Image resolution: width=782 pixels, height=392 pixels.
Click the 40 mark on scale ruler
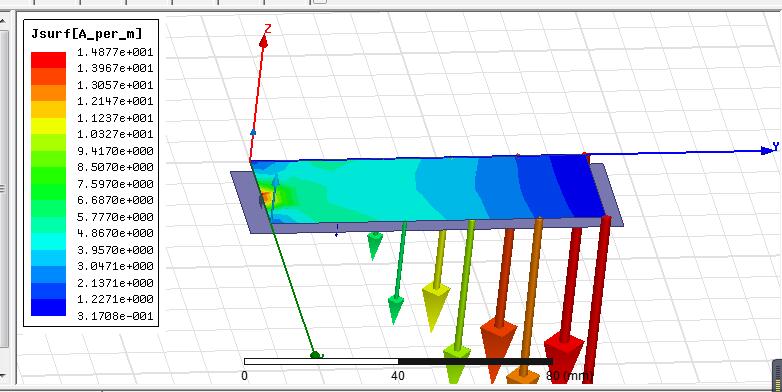(397, 375)
